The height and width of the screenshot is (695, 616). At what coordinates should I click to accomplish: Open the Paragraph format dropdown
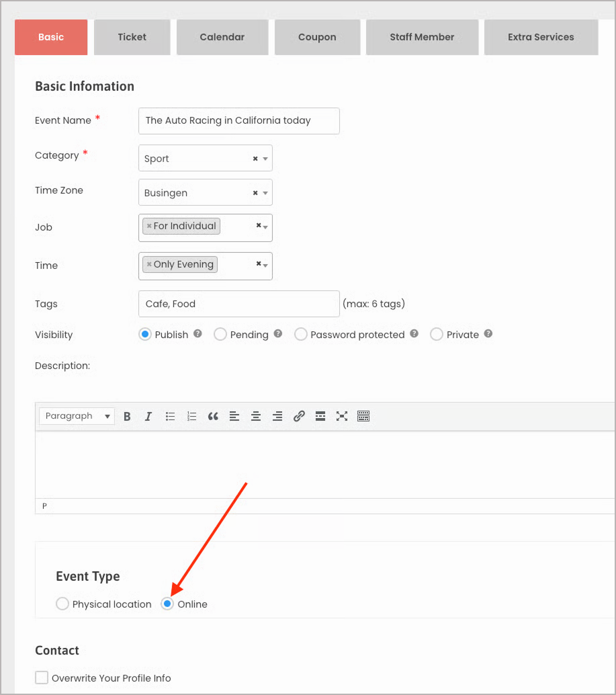point(77,417)
